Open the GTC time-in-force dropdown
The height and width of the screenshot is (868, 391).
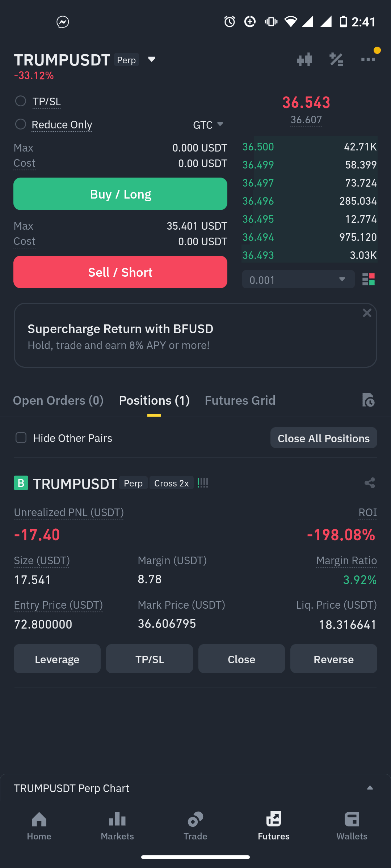point(208,125)
